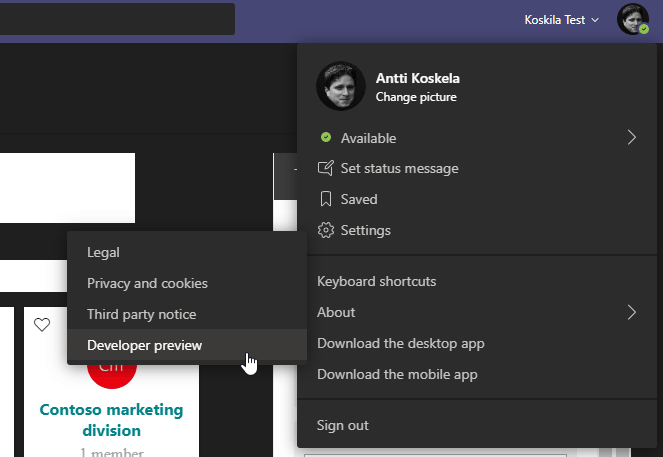Open Keyboard shortcuts from profile menu
663x457 pixels.
pos(376,281)
